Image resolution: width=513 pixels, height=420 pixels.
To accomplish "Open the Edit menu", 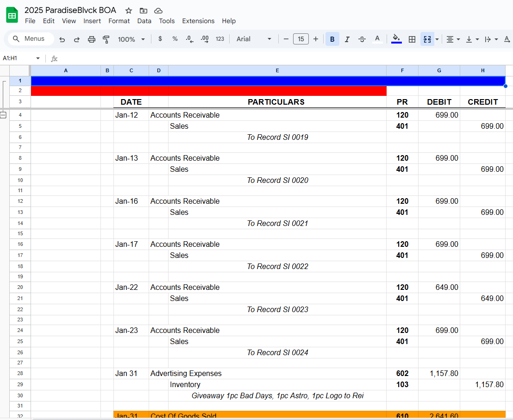I will tap(49, 21).
